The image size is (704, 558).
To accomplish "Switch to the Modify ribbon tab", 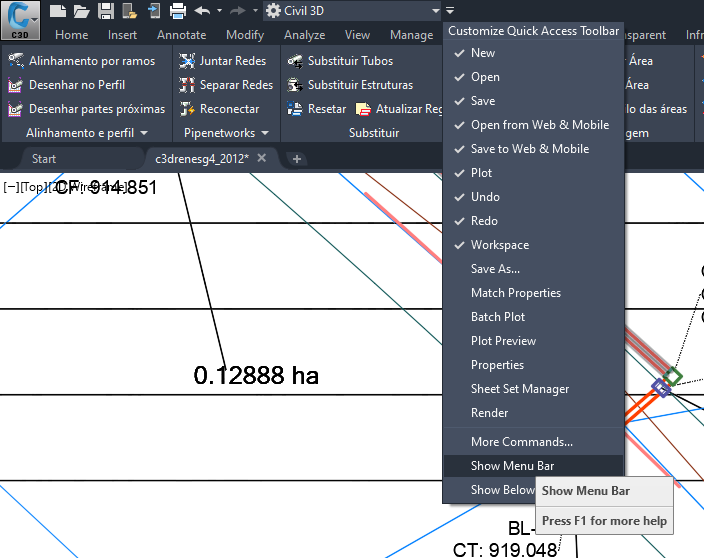I will (245, 35).
